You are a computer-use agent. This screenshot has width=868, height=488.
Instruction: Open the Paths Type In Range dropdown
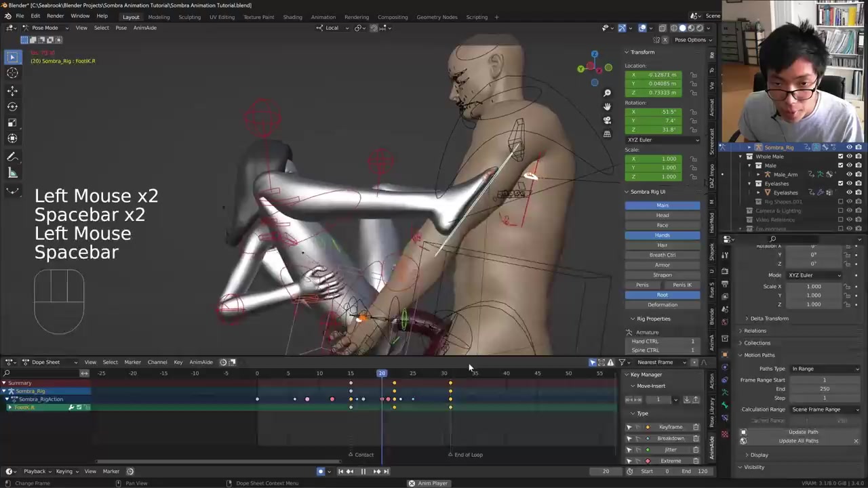pos(825,369)
